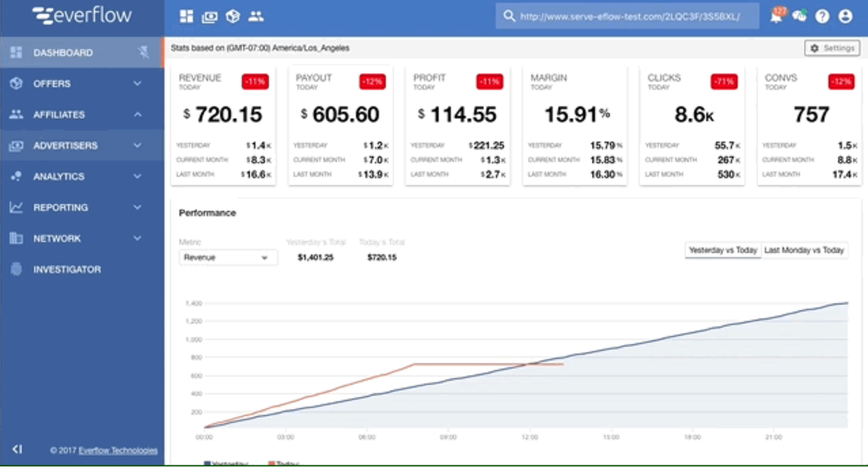
Task: Click the 12:00 label on the chart axis
Action: click(529, 437)
